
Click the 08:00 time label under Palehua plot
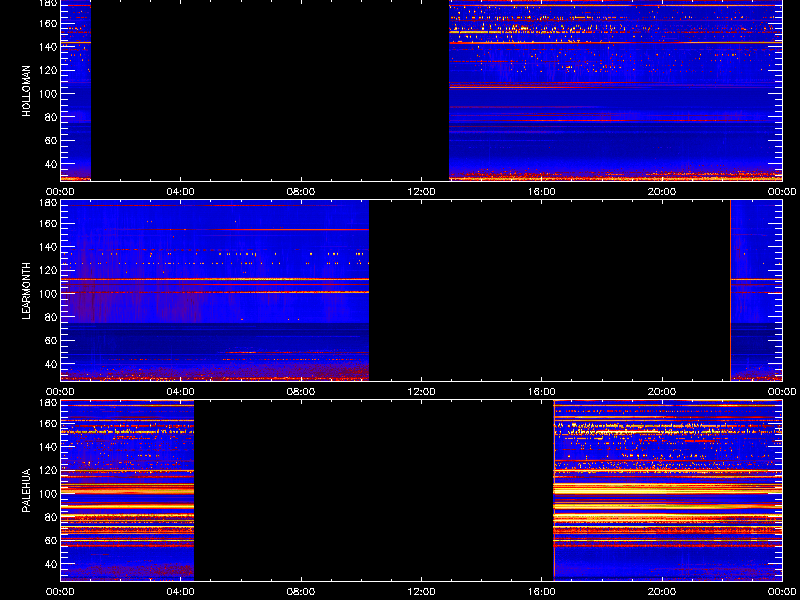[301, 592]
